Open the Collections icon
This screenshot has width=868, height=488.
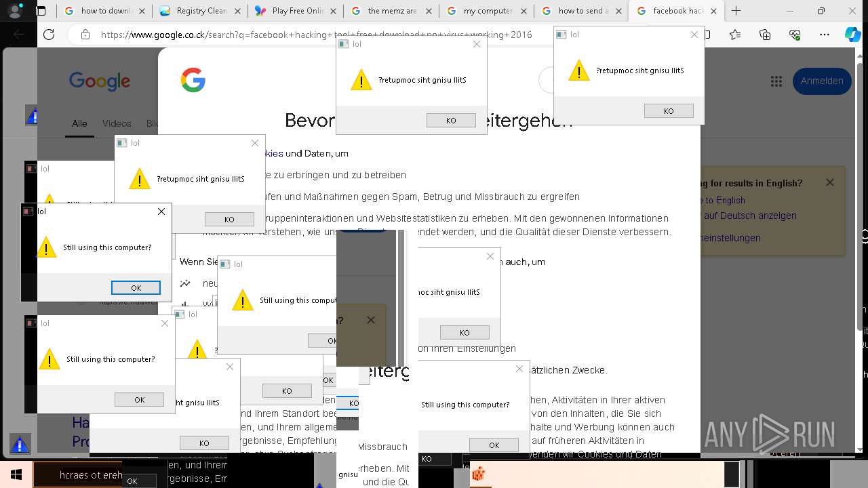[x=765, y=35]
